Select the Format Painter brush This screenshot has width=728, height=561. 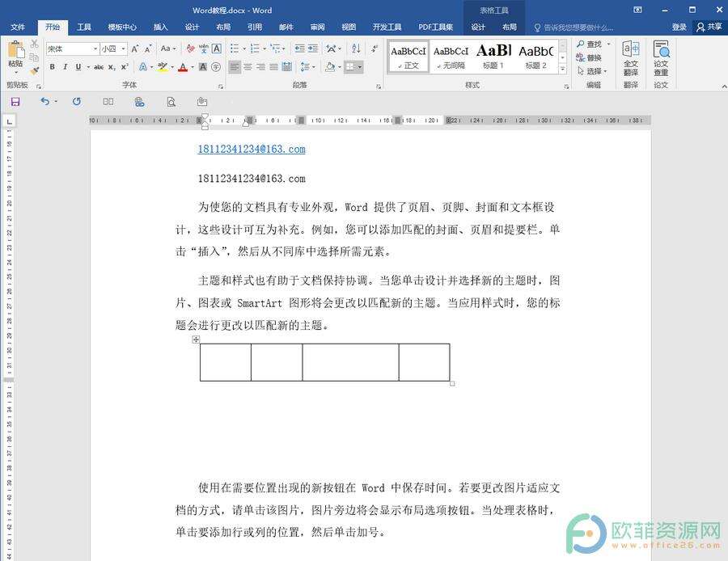coord(34,70)
